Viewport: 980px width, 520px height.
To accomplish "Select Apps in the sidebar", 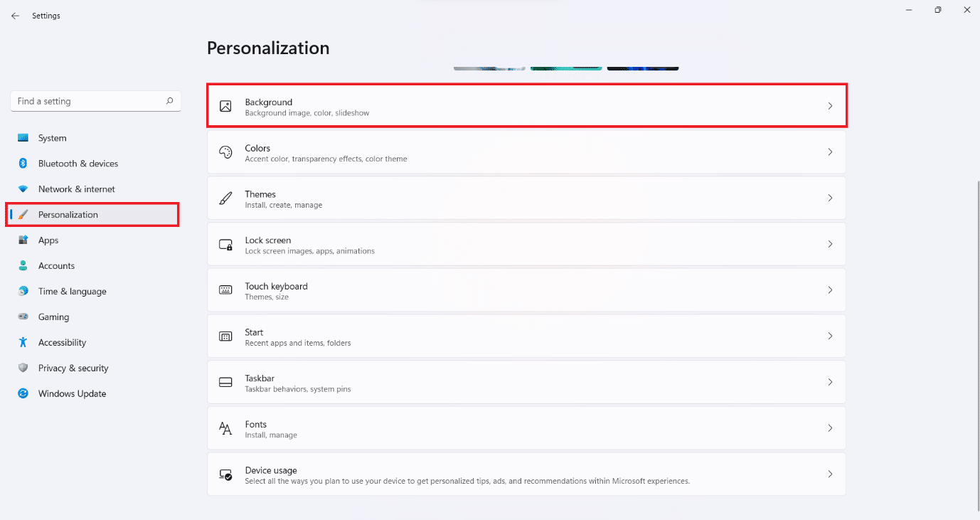I will click(48, 240).
